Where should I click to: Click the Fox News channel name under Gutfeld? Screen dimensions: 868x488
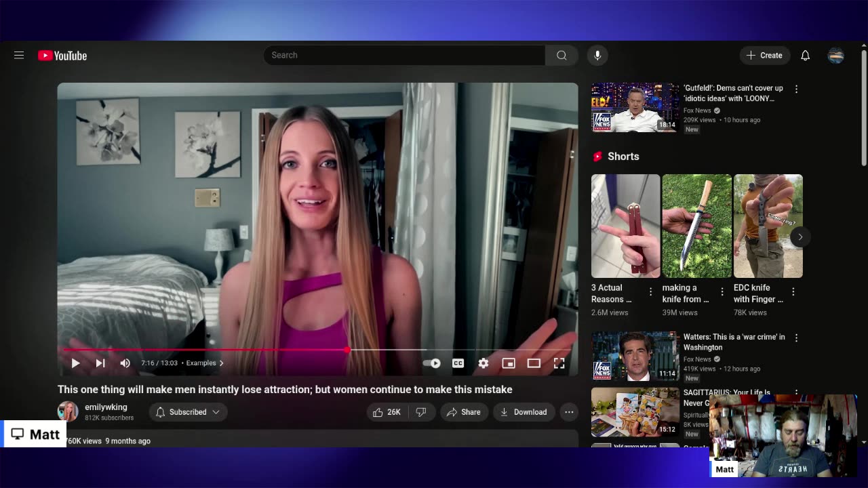pos(697,110)
